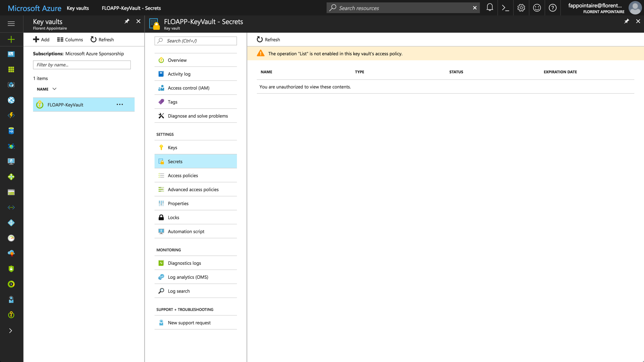Open ellipsis menu for FLOAPP-KeyVault
The image size is (644, 362).
pyautogui.click(x=120, y=105)
